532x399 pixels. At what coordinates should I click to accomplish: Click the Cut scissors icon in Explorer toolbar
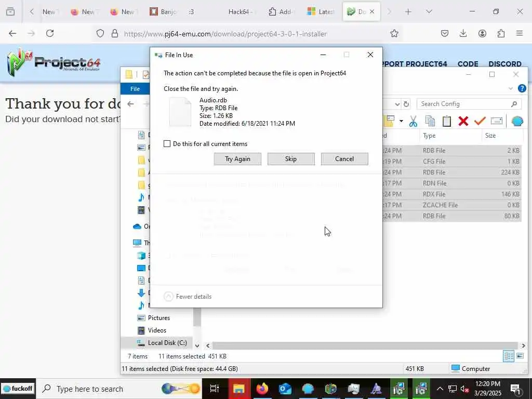click(413, 121)
